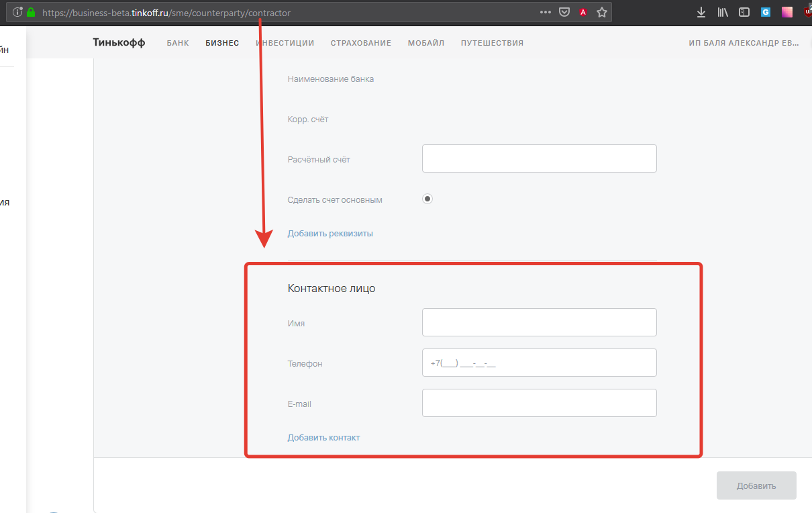
Task: Select the 'Сделать счет основным' radio button
Action: click(x=427, y=199)
